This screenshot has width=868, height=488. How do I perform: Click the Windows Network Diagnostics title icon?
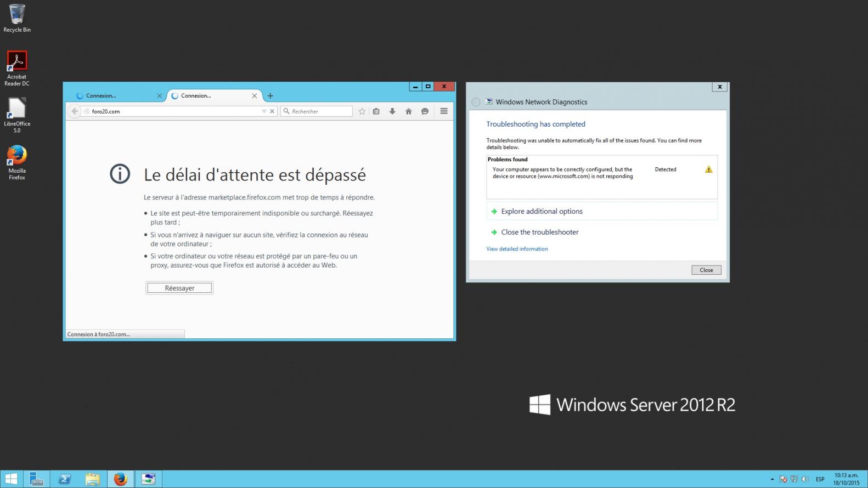click(489, 102)
